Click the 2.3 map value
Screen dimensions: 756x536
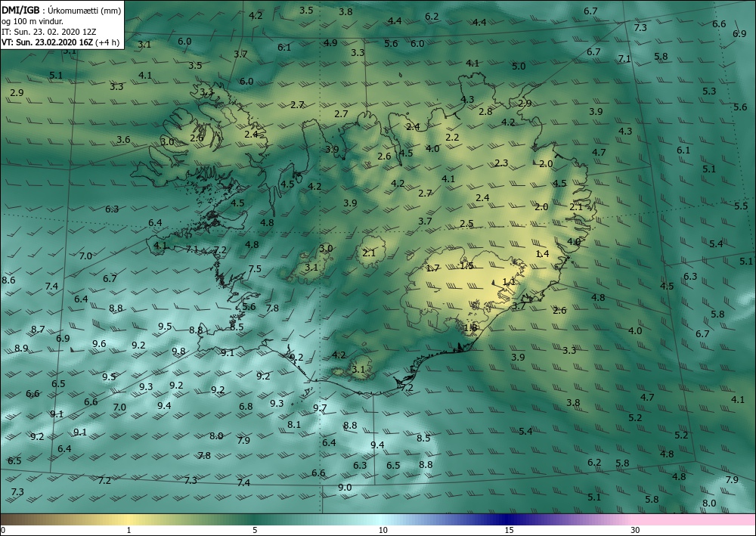(x=501, y=163)
